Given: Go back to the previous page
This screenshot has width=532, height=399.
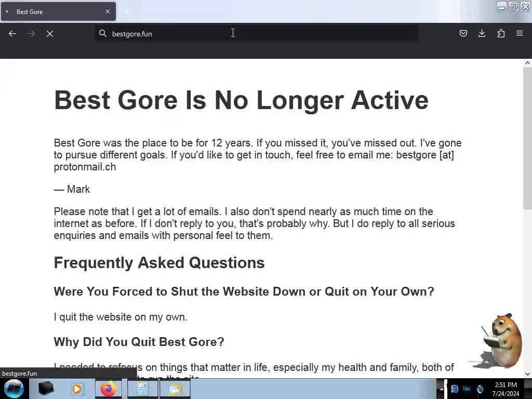Looking at the screenshot, I should click(x=12, y=34).
